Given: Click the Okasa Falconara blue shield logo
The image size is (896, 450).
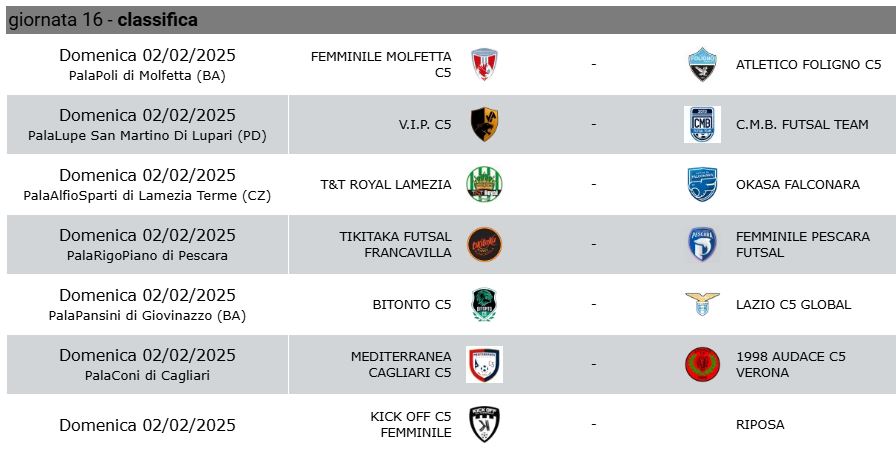Looking at the screenshot, I should pyautogui.click(x=702, y=184).
